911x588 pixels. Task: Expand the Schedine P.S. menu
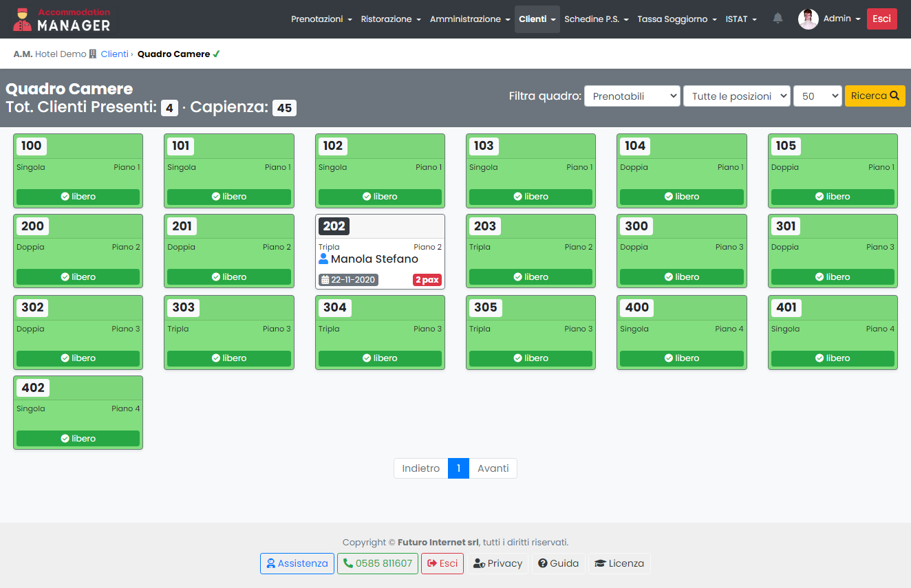pos(596,19)
